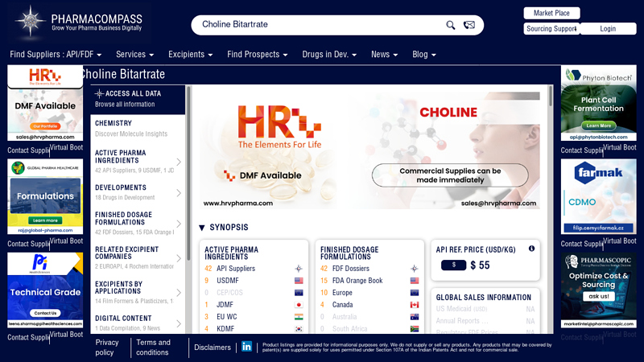The image size is (644, 362).
Task: Open the Find Prospects dropdown
Action: (257, 54)
